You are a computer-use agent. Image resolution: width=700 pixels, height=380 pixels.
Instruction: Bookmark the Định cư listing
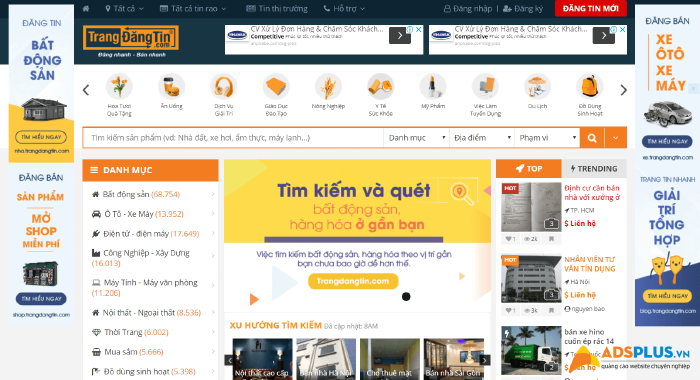point(551,239)
